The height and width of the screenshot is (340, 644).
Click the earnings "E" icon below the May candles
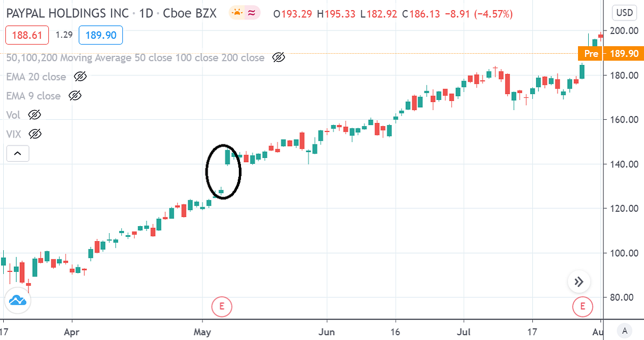point(222,307)
